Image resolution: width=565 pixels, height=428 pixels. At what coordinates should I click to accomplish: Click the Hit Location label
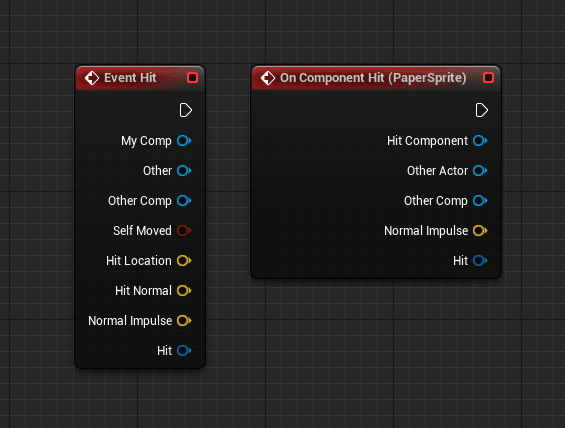point(139,260)
